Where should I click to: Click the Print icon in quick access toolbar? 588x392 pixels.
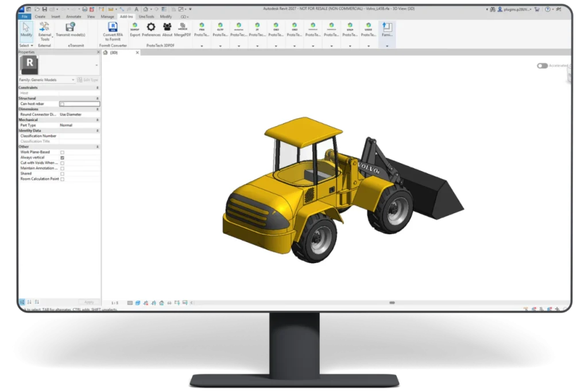pos(85,9)
